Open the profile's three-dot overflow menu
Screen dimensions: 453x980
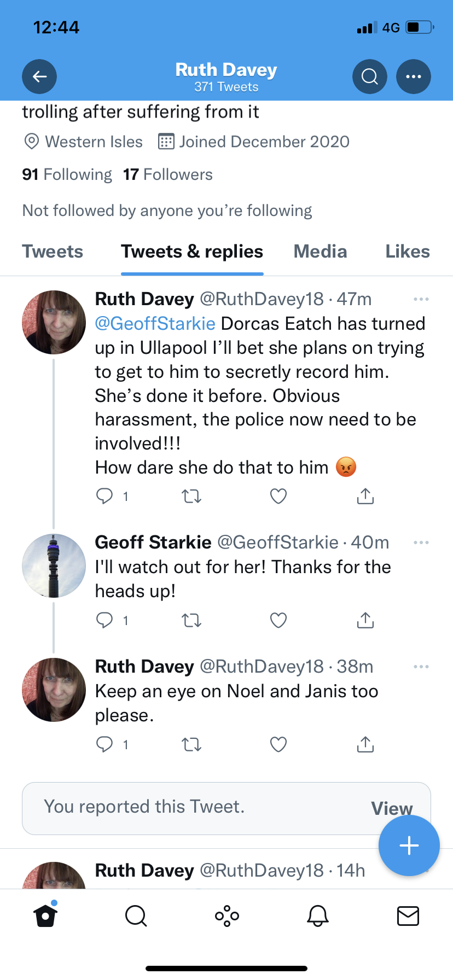coord(414,77)
